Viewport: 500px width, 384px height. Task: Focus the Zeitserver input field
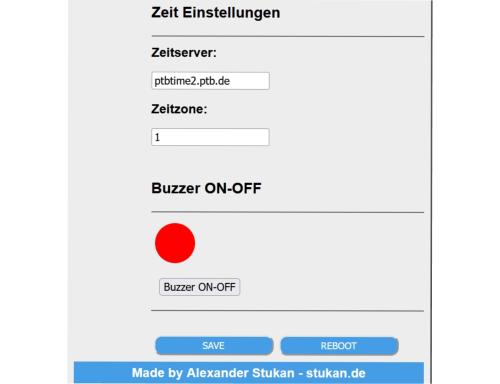210,81
